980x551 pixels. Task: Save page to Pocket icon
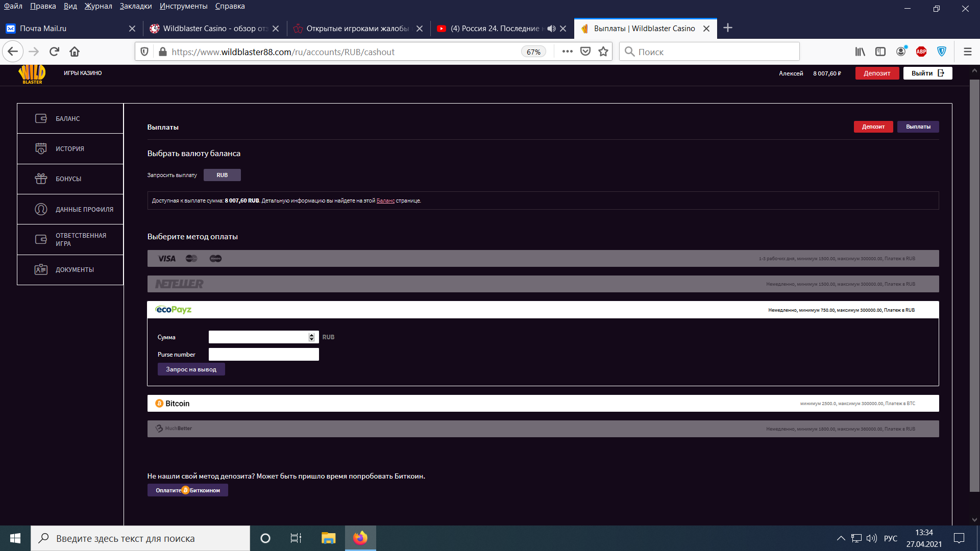pos(585,52)
